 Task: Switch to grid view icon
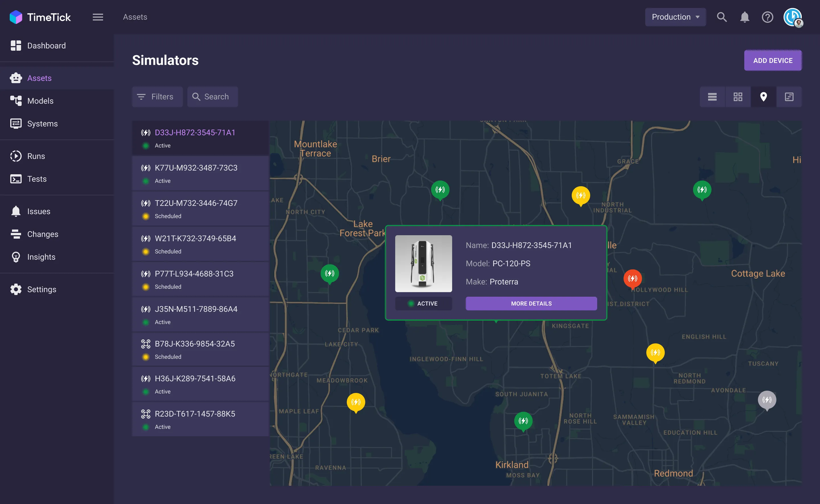(x=738, y=97)
